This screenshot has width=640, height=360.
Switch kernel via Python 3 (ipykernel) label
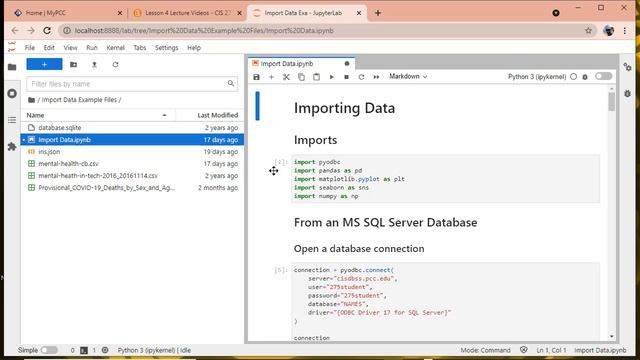(x=537, y=77)
